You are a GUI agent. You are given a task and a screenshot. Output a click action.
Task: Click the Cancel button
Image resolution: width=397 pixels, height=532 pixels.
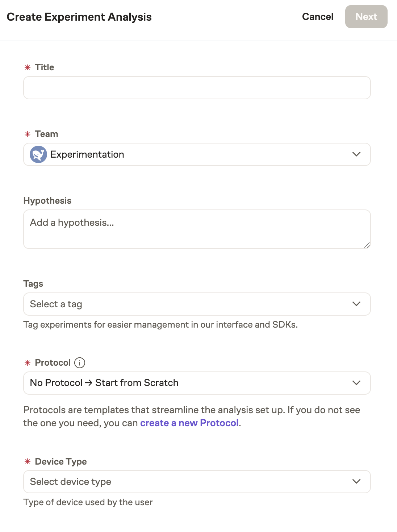tap(317, 17)
